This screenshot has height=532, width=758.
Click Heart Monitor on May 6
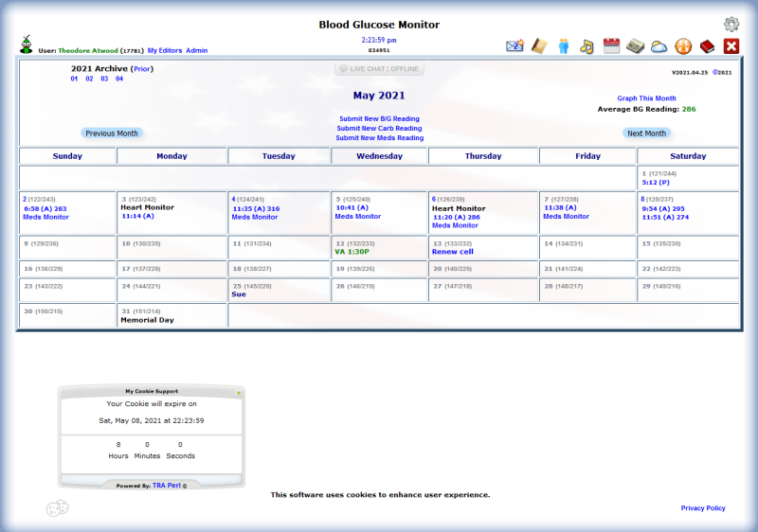coord(459,208)
